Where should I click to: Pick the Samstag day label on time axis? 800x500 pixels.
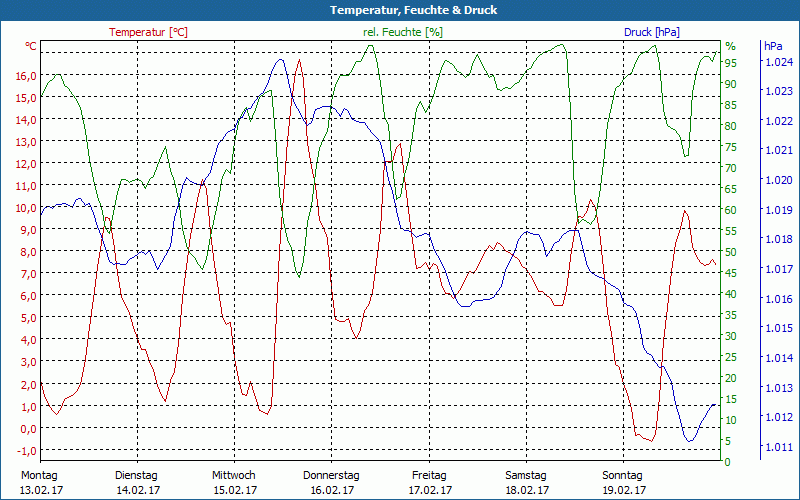pos(526,475)
